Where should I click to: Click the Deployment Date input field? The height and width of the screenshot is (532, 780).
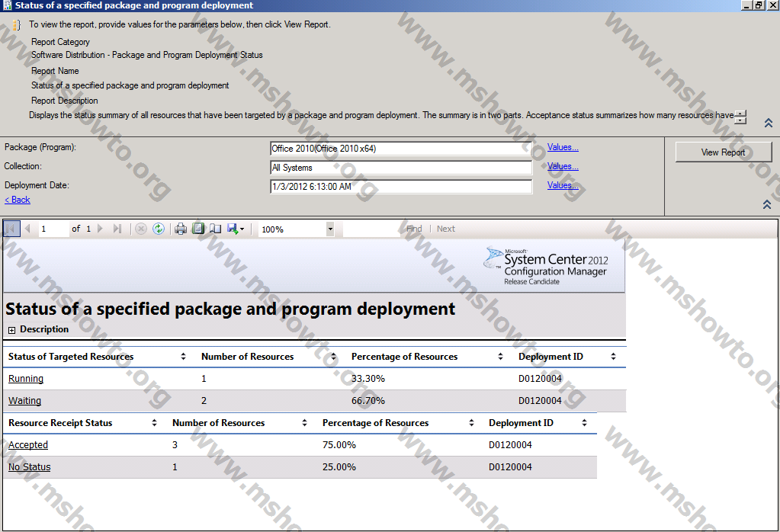click(401, 187)
